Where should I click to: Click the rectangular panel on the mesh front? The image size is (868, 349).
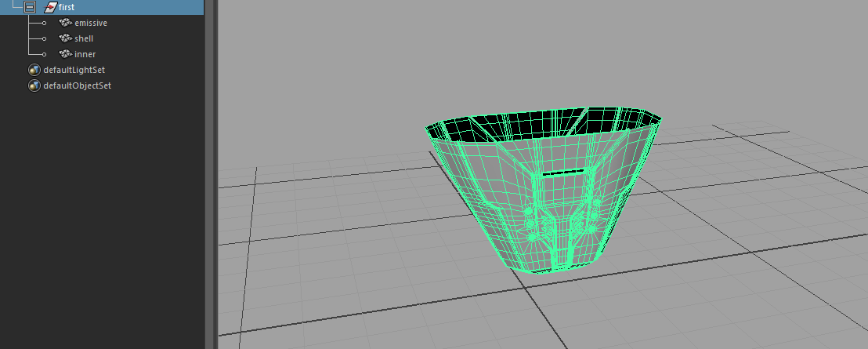coord(561,187)
